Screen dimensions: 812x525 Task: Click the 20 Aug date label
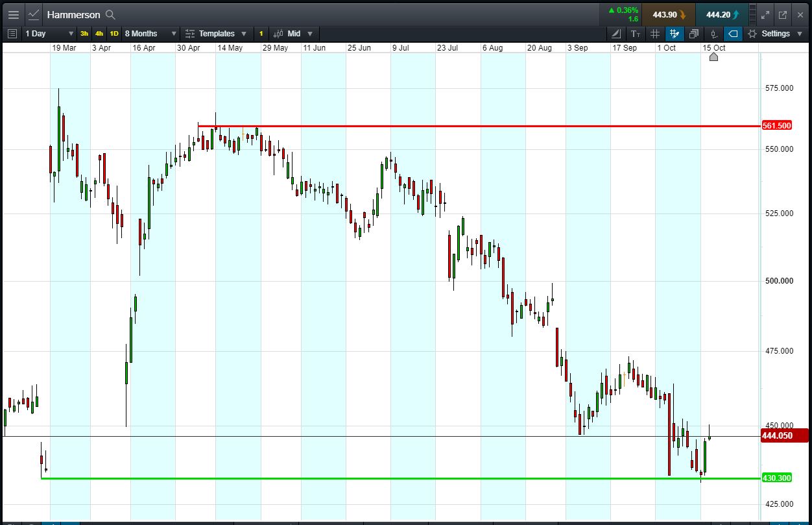click(x=540, y=48)
